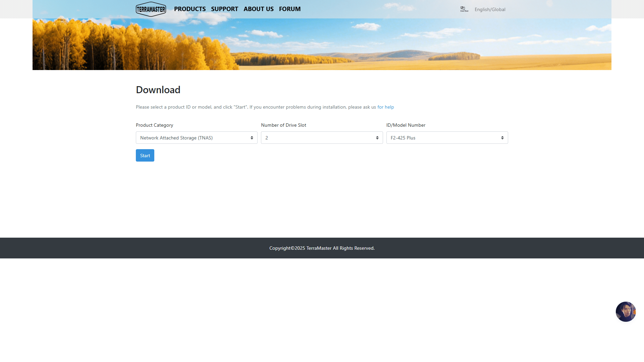The width and height of the screenshot is (644, 362).
Task: Open the Live Chat icon in the header
Action: (464, 9)
